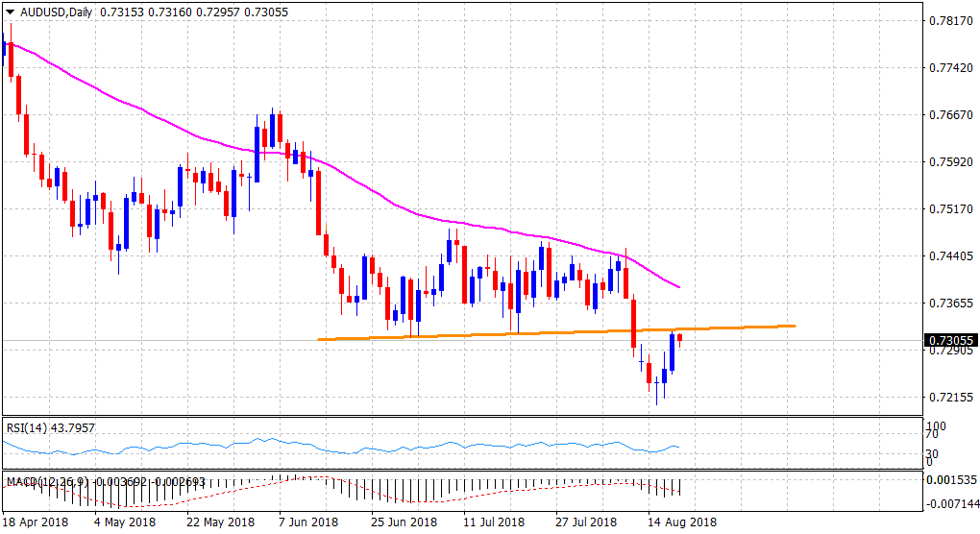The height and width of the screenshot is (534, 980).
Task: Click the 25 Jun 2018 date label
Action: 398,522
